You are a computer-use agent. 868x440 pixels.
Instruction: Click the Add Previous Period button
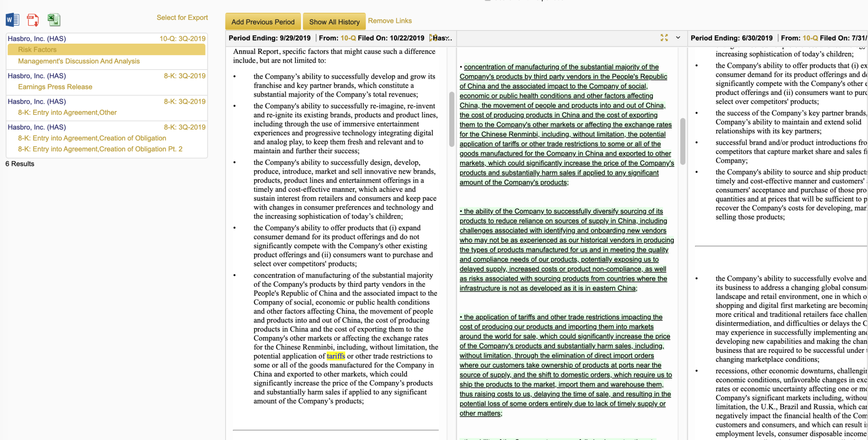tap(263, 22)
